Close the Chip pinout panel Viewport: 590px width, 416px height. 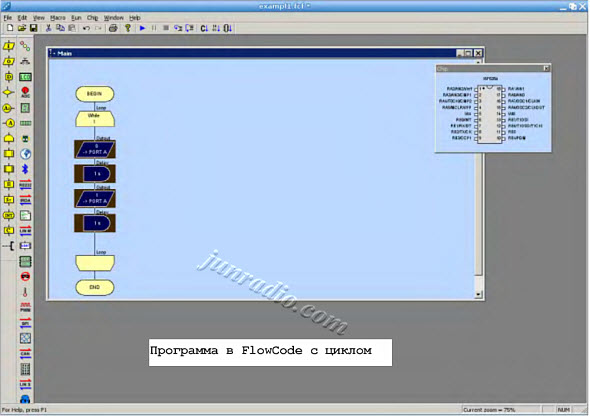coord(546,68)
